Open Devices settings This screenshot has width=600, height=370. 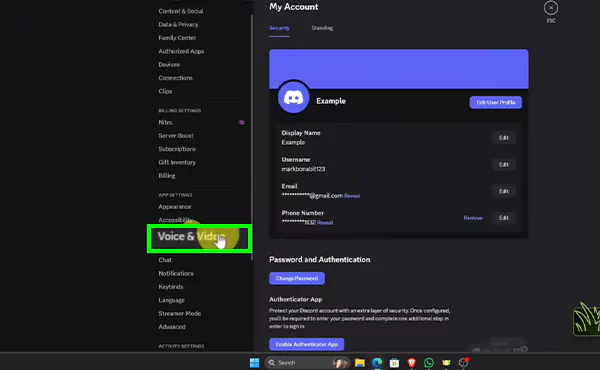coord(169,65)
